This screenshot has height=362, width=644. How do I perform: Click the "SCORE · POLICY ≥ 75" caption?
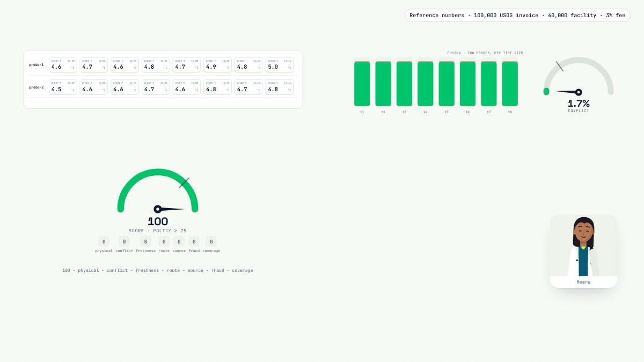pos(158,231)
